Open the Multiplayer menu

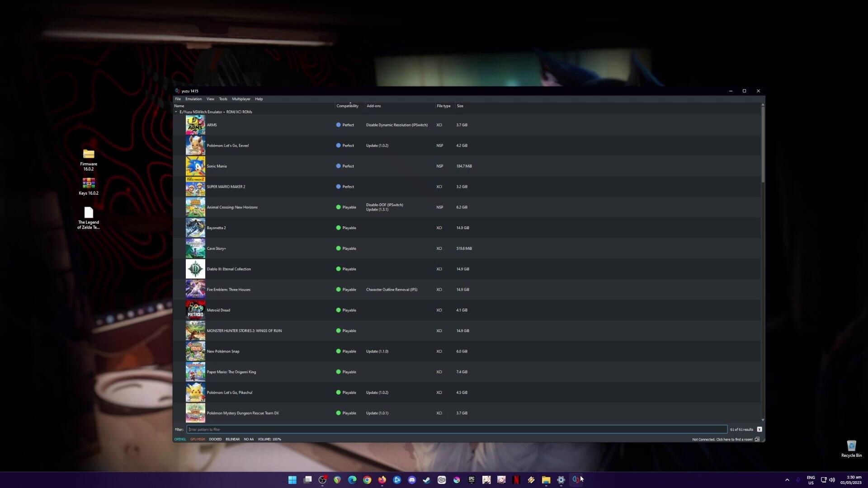tap(241, 99)
